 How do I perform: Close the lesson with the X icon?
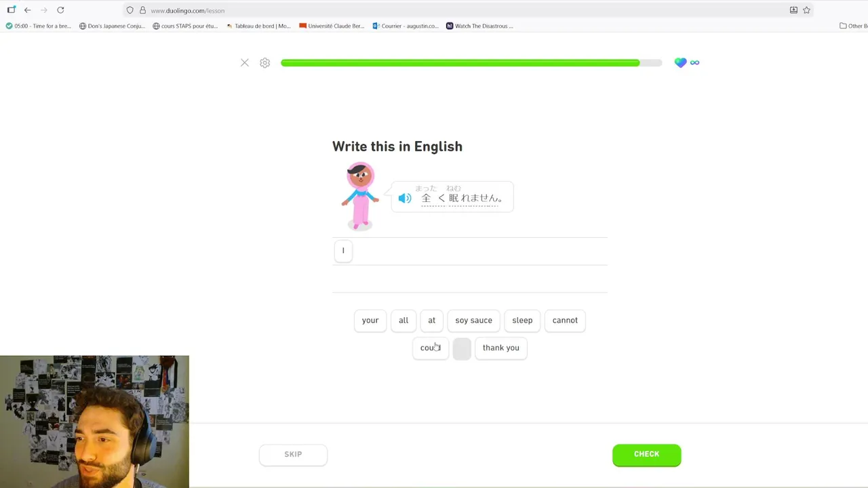[x=245, y=62]
